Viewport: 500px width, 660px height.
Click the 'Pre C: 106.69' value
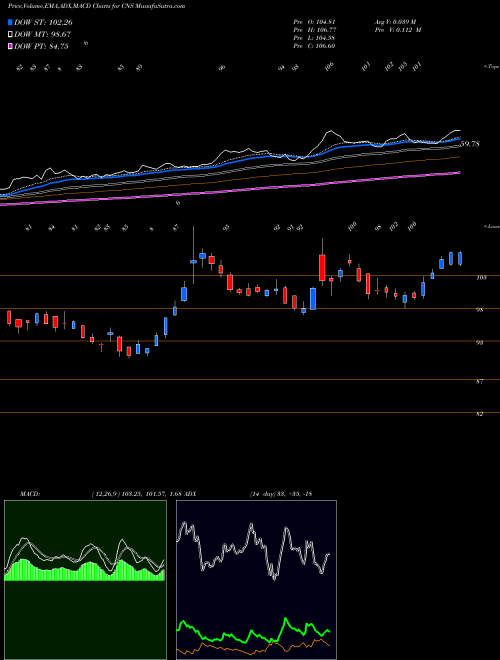(314, 46)
